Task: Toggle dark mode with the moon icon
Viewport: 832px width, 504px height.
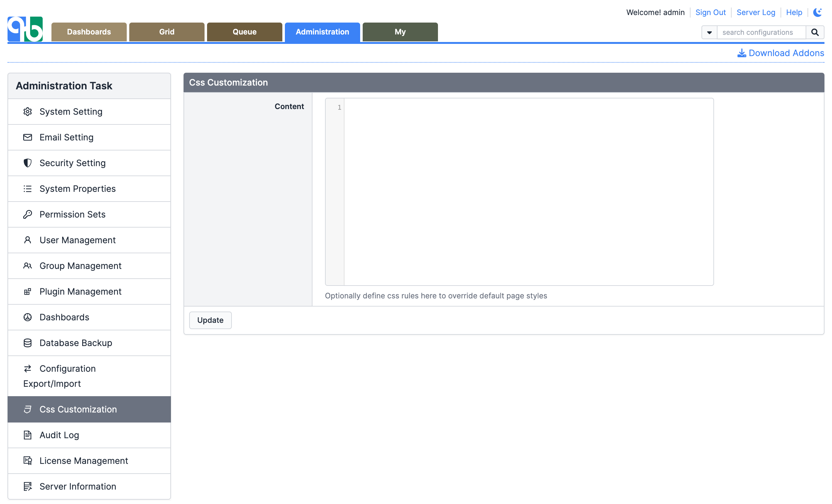Action: 817,12
